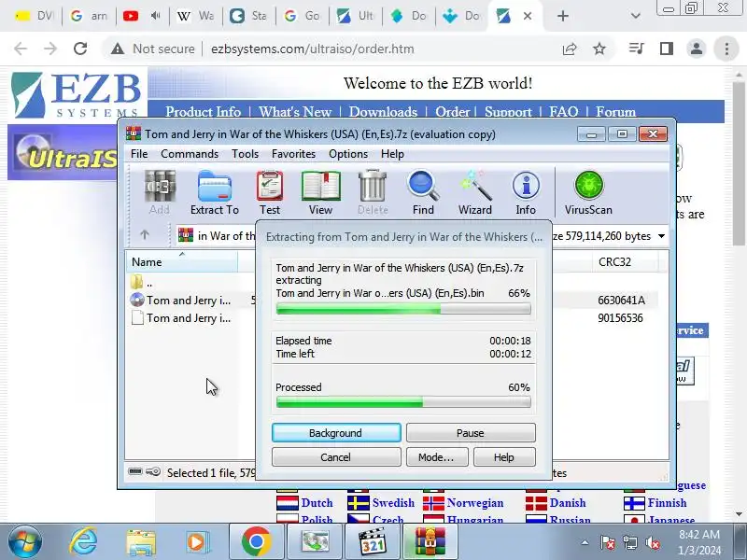Viewport: 747px width, 560px height.
Task: Click the Danish language link
Action: [568, 503]
